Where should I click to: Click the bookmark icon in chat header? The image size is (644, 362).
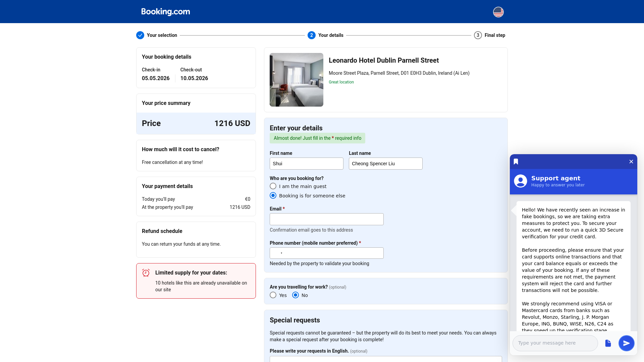516,162
